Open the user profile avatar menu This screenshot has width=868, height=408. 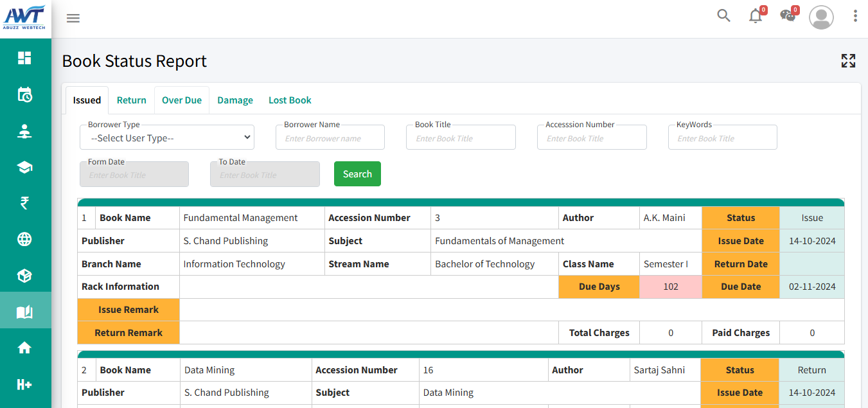point(821,17)
